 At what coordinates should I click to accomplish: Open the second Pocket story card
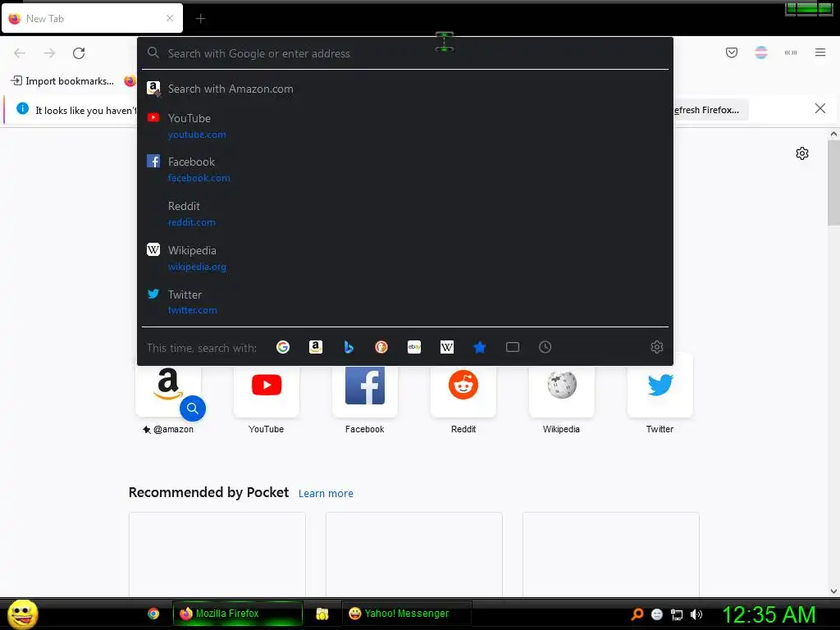pos(414,554)
